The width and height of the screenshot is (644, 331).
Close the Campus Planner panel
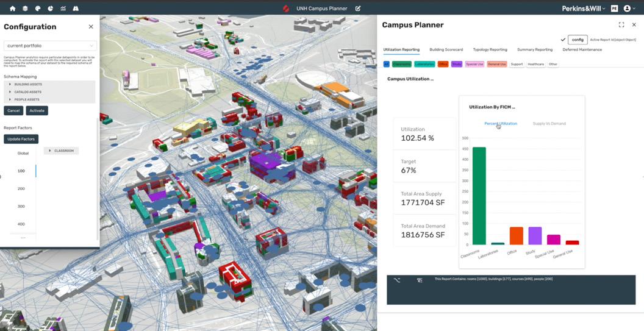pos(634,24)
